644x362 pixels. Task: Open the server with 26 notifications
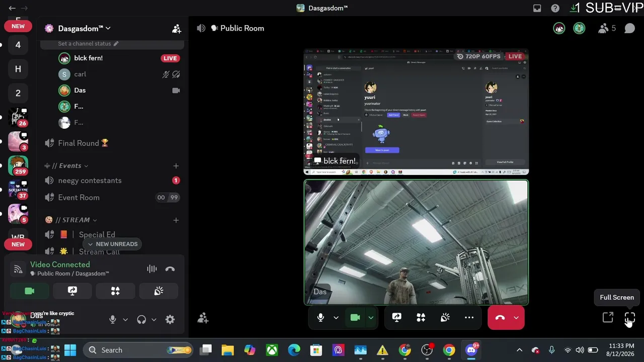[x=18, y=117]
